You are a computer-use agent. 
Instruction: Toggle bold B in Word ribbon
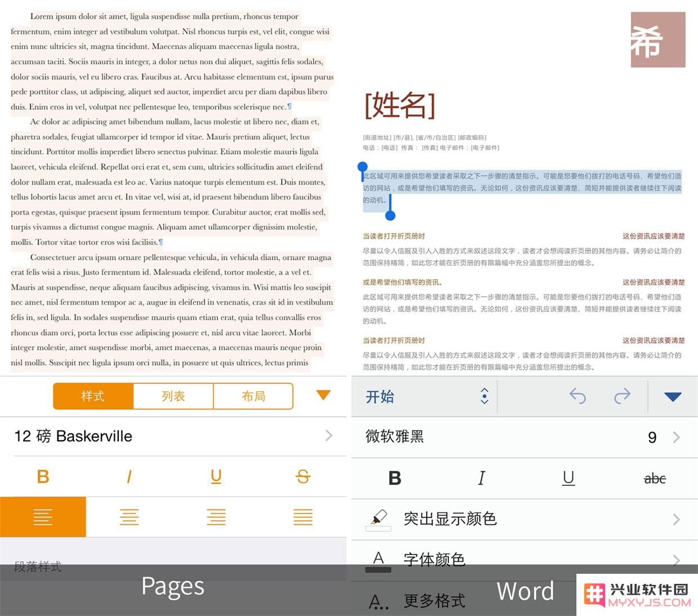(x=395, y=479)
